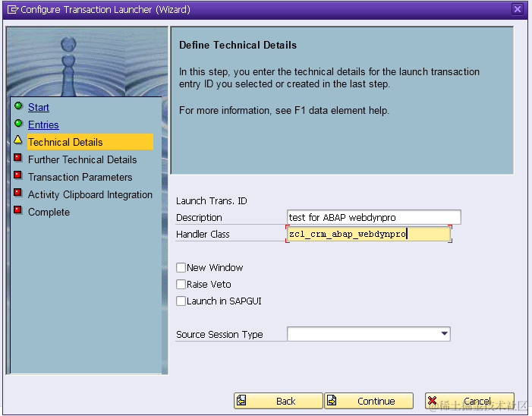Select the Activity Clipboard Integration step
The width and height of the screenshot is (532, 416).
(90, 194)
